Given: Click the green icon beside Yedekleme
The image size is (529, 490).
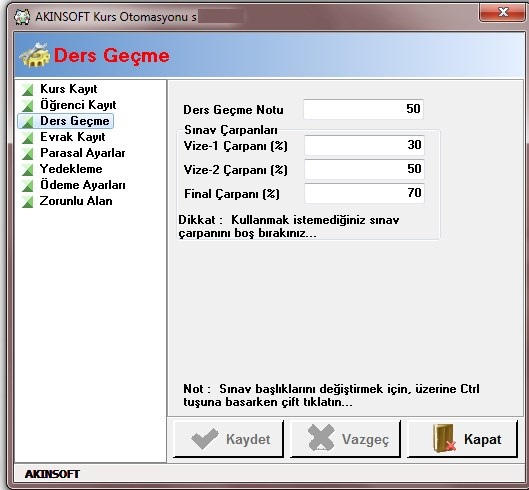Looking at the screenshot, I should [x=28, y=170].
